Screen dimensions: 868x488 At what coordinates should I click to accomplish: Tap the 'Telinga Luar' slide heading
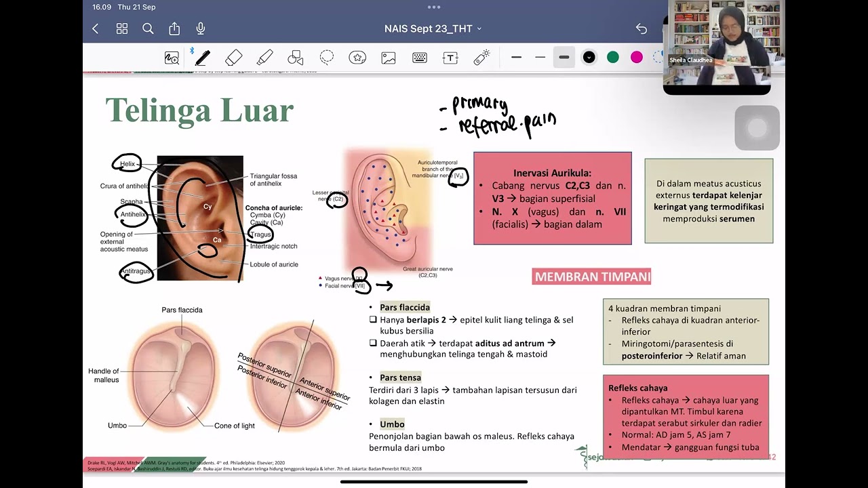199,110
